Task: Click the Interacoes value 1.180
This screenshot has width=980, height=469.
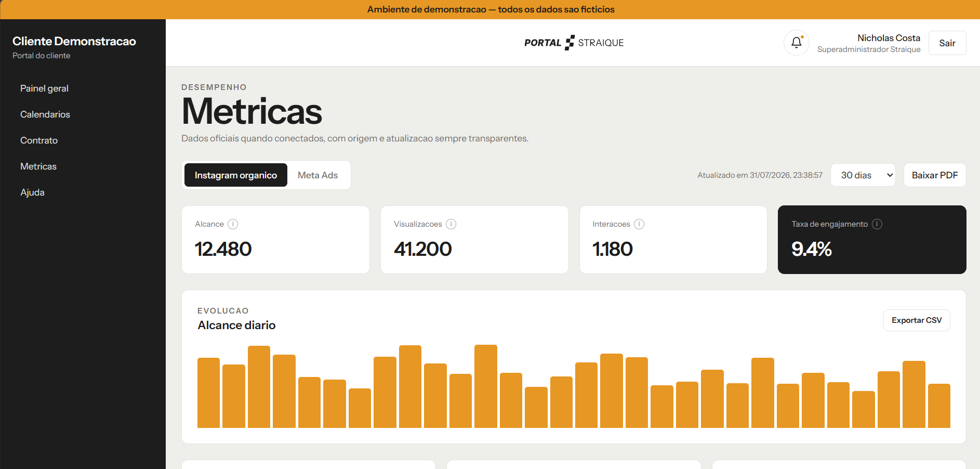Action: [613, 249]
